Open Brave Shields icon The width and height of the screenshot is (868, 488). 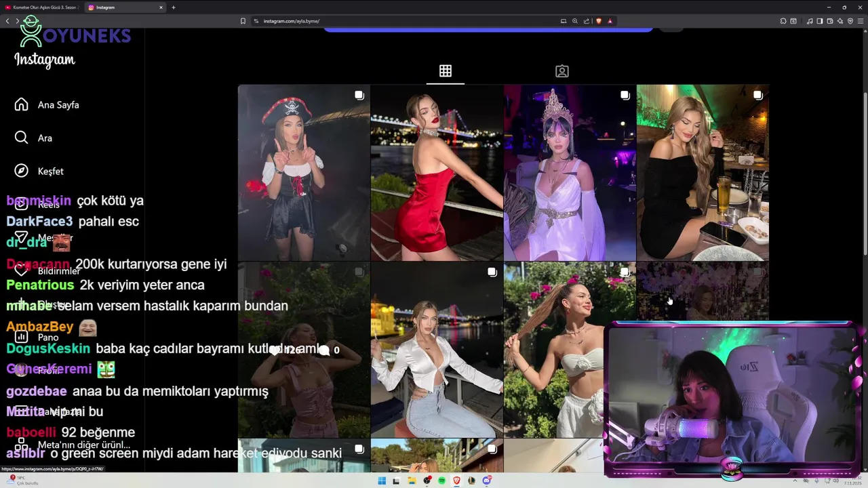coord(599,21)
